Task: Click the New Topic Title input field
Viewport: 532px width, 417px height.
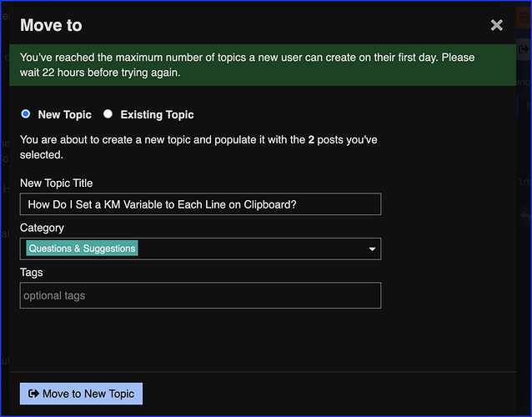Action: point(200,204)
